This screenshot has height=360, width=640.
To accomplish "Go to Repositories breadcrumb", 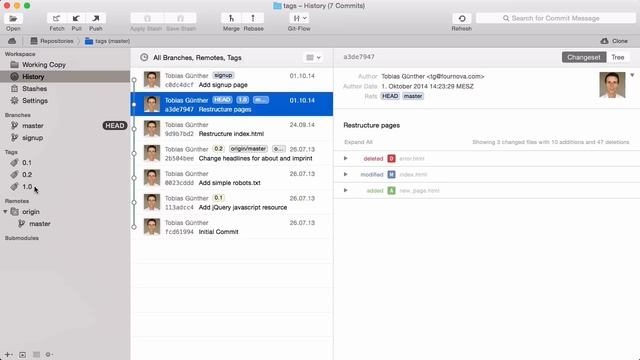I will (52, 41).
